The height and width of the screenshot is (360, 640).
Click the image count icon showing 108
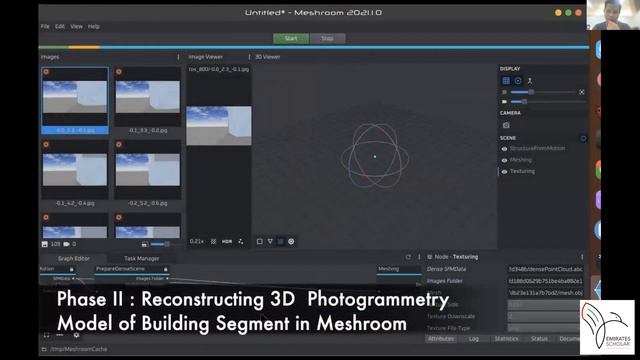tap(44, 244)
